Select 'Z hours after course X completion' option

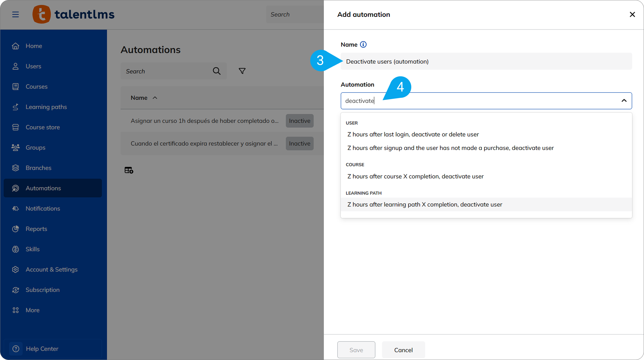[486, 177]
